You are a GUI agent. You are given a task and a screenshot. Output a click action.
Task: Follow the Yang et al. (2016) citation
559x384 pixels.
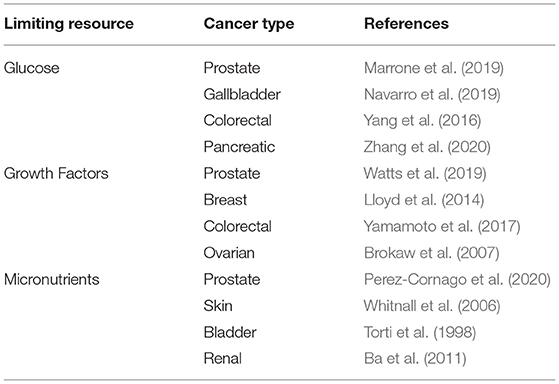pyautogui.click(x=422, y=121)
